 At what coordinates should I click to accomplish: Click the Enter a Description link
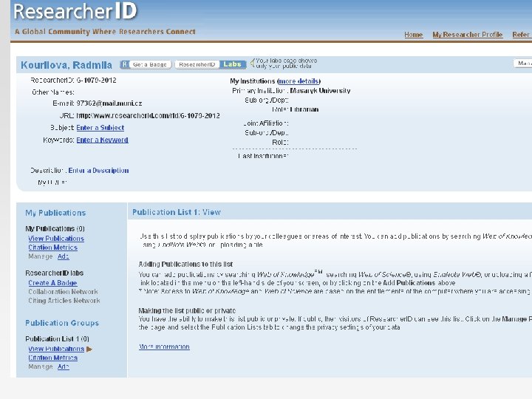click(98, 171)
